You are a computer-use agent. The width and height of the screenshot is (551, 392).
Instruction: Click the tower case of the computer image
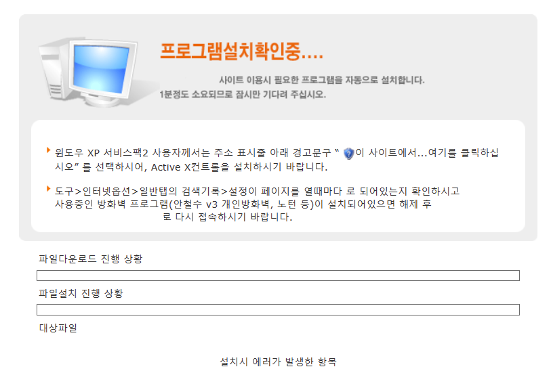54,70
